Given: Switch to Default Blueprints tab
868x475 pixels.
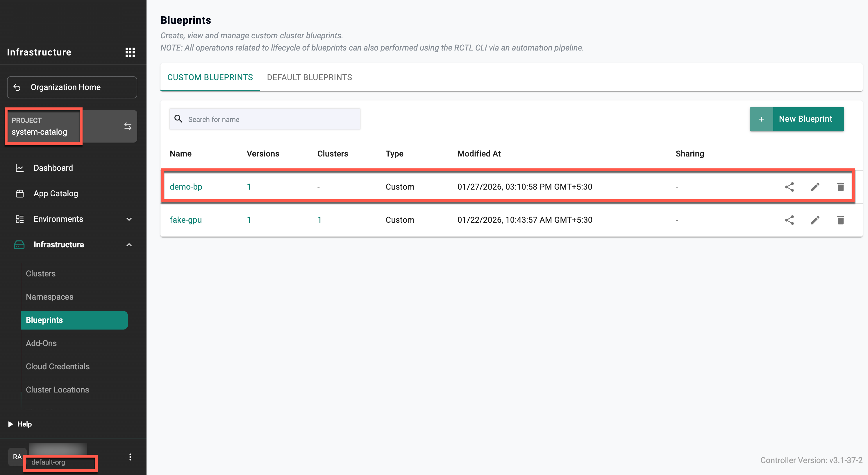Looking at the screenshot, I should point(309,78).
